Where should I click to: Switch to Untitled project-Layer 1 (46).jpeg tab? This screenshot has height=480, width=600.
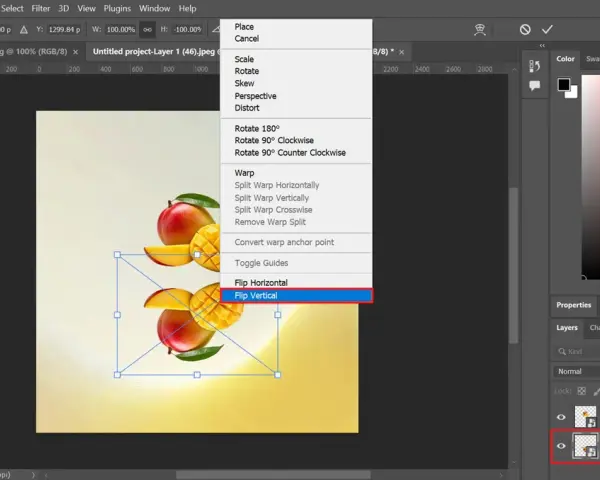coord(153,52)
